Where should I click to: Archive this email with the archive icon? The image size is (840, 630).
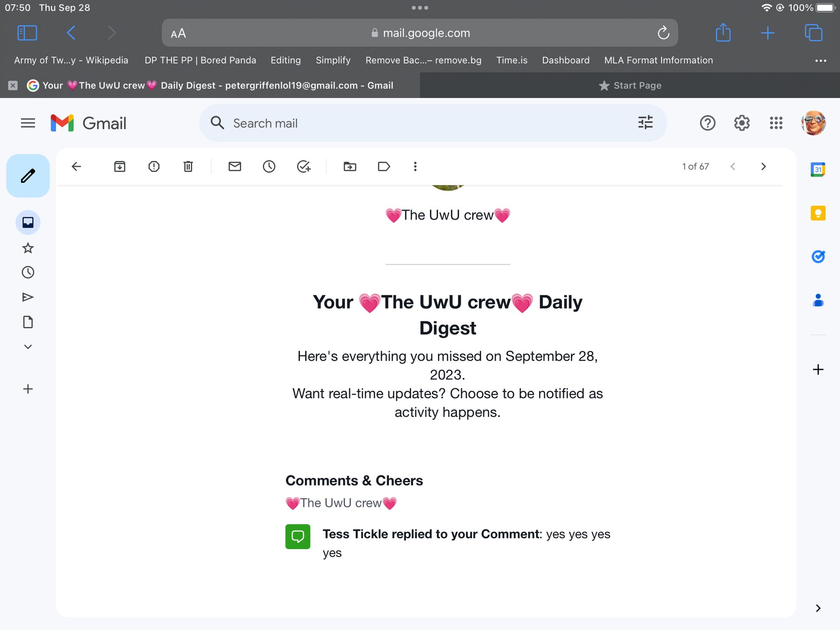point(119,166)
